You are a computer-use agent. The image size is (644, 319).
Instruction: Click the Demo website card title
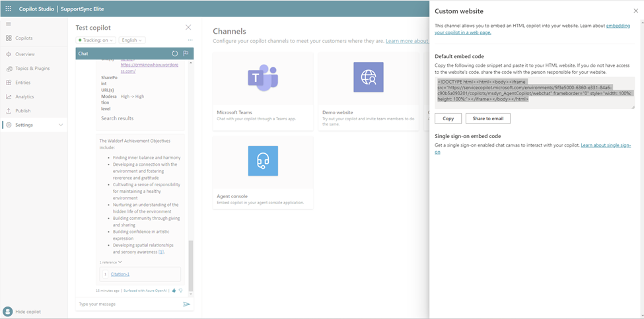click(x=338, y=112)
